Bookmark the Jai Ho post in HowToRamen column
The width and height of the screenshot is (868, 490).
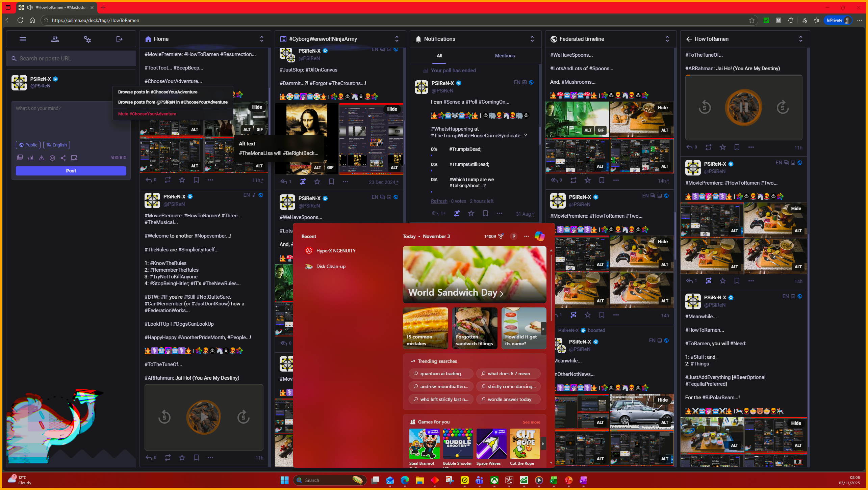coord(737,147)
